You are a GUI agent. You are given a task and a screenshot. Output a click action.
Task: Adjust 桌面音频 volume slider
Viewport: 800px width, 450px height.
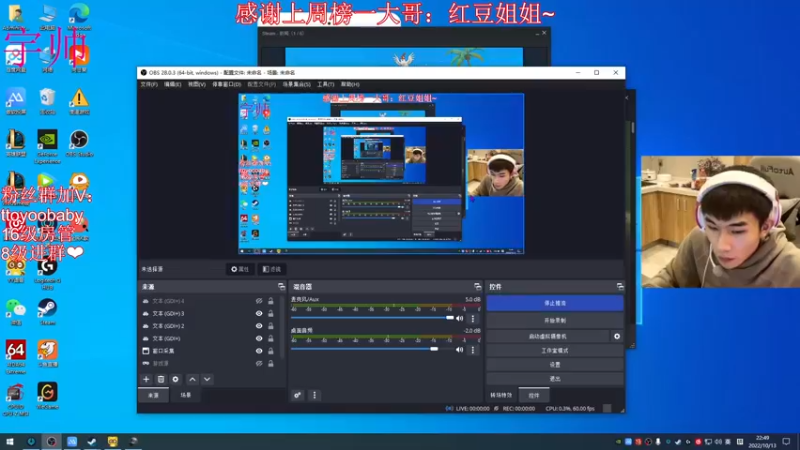click(372, 349)
